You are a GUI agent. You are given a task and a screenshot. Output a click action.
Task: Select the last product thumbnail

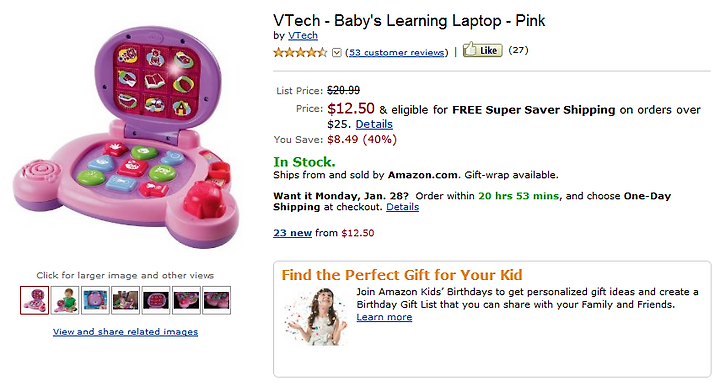pyautogui.click(x=216, y=300)
